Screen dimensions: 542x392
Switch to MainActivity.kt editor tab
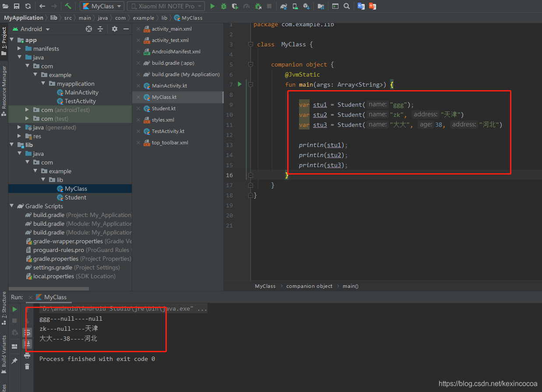169,86
